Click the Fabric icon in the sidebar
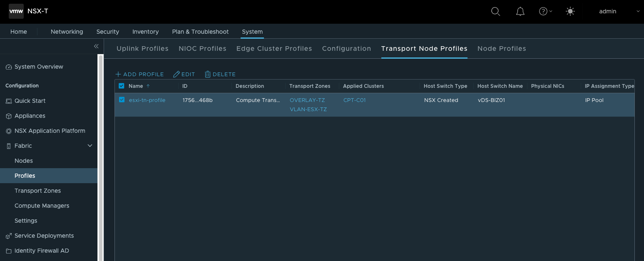 click(8, 146)
